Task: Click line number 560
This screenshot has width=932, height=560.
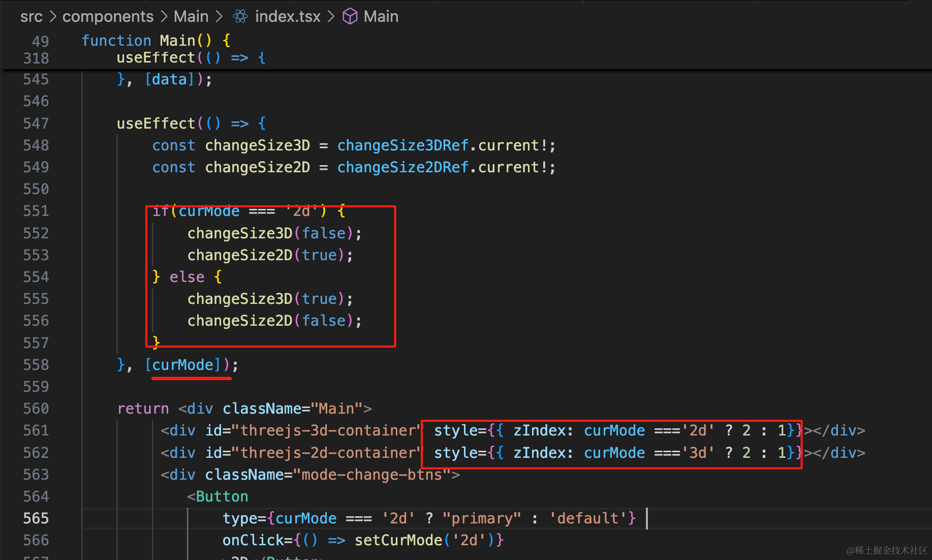Action: [x=36, y=409]
